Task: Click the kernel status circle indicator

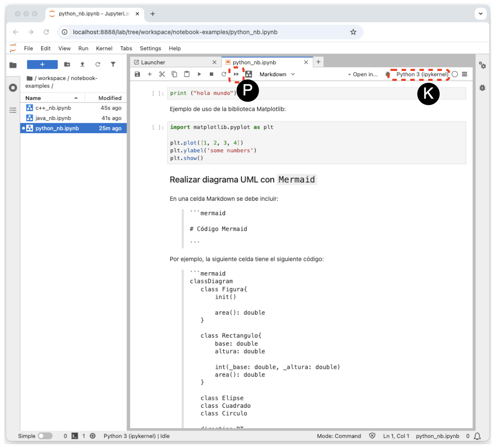Action: [x=455, y=74]
